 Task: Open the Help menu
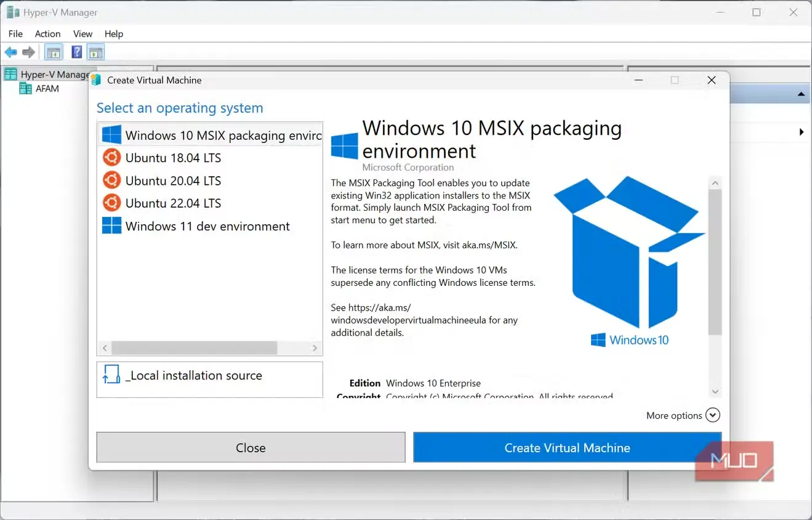(114, 34)
